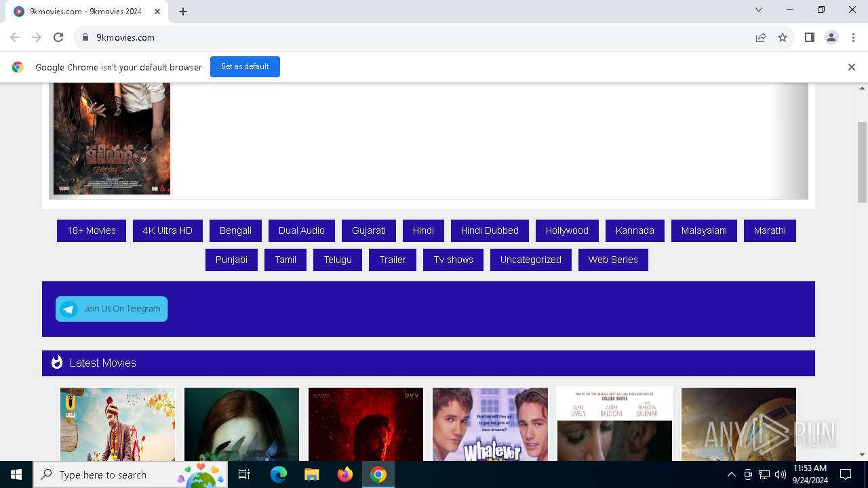Open a new tab with the plus icon
The width and height of the screenshot is (868, 488).
coord(183,12)
